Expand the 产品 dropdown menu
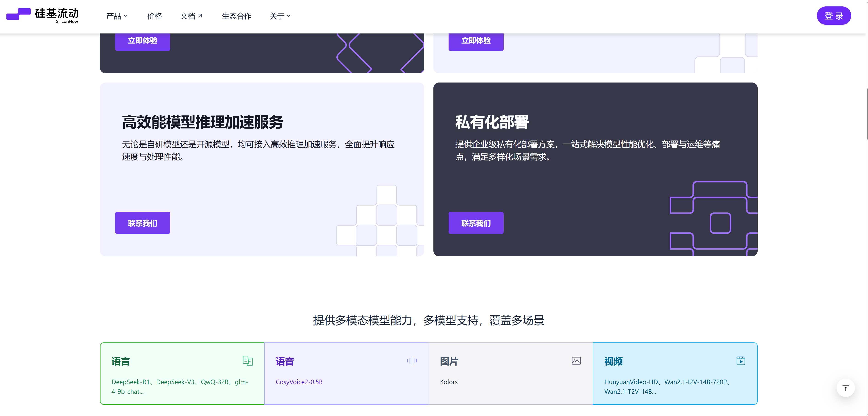This screenshot has height=416, width=868. (117, 16)
